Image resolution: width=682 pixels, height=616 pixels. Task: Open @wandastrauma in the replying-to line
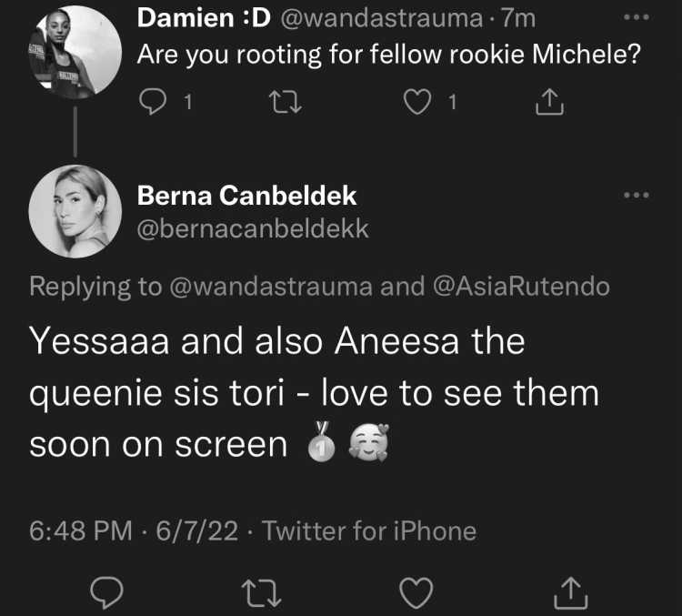[271, 287]
